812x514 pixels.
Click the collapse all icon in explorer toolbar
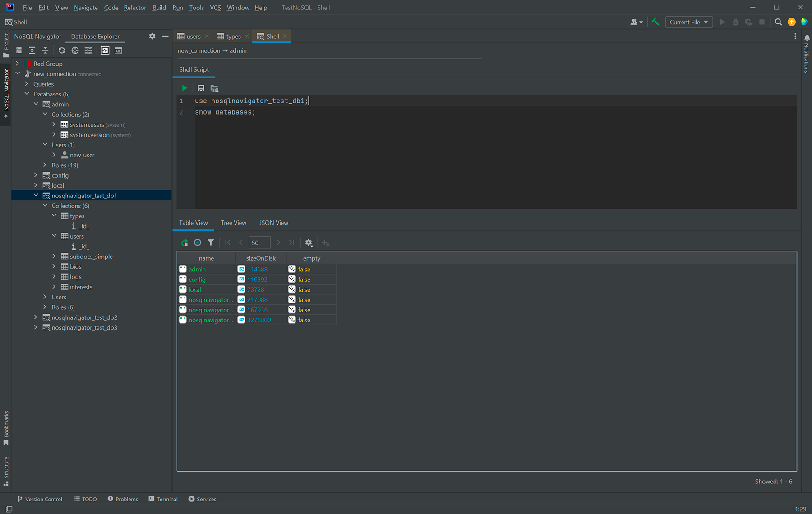click(x=45, y=50)
